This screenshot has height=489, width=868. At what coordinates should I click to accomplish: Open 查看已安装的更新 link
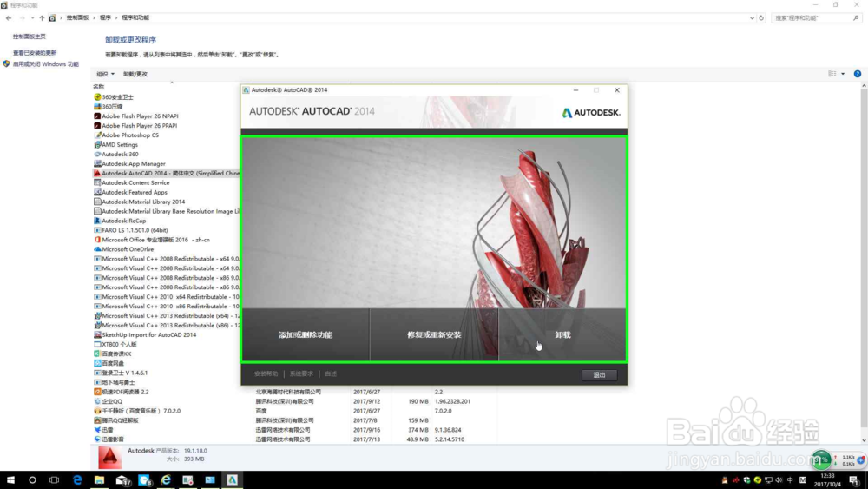click(x=35, y=53)
